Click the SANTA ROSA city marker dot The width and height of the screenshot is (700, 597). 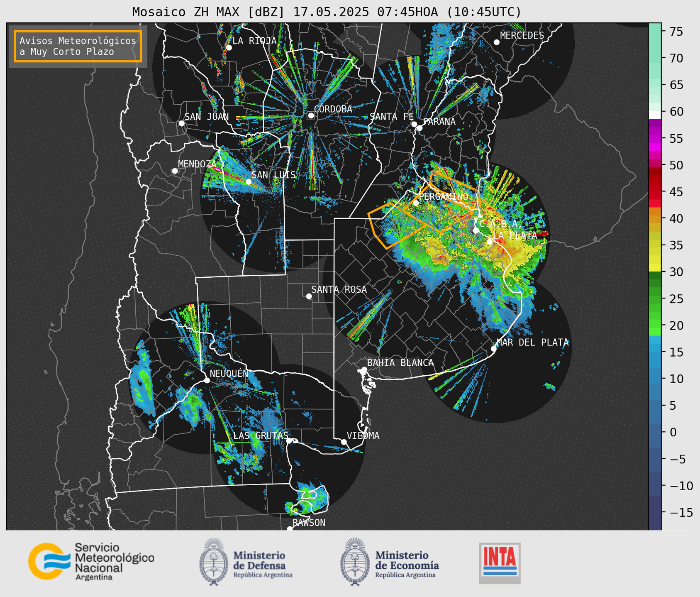309,296
